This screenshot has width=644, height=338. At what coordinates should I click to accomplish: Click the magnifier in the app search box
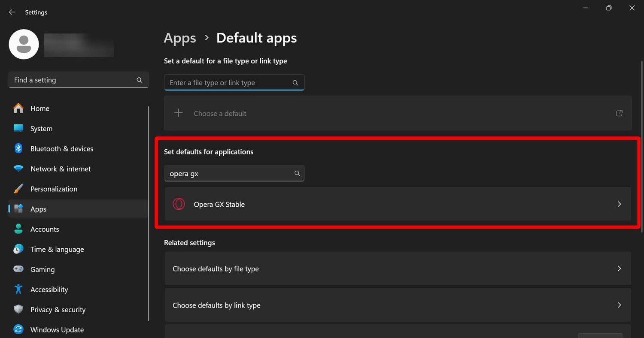click(x=297, y=173)
